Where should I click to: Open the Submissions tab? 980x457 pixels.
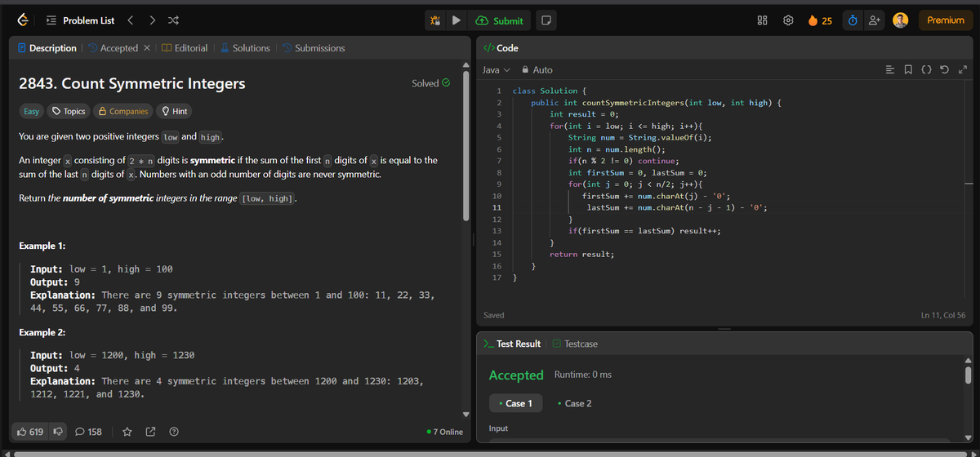(314, 48)
